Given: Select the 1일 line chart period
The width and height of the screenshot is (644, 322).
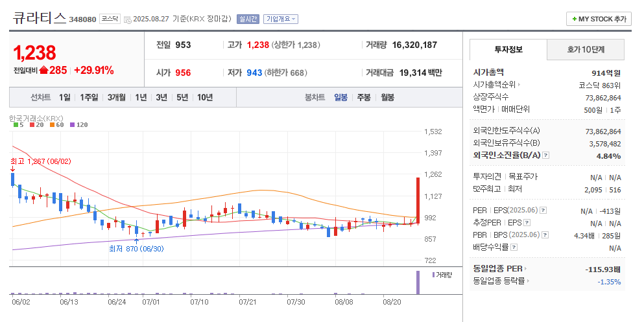Looking at the screenshot, I should (64, 97).
